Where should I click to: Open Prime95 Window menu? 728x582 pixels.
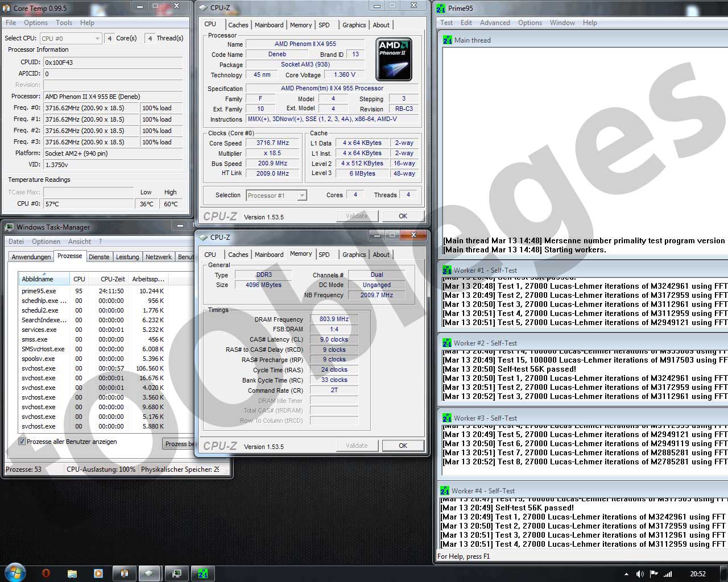click(562, 23)
